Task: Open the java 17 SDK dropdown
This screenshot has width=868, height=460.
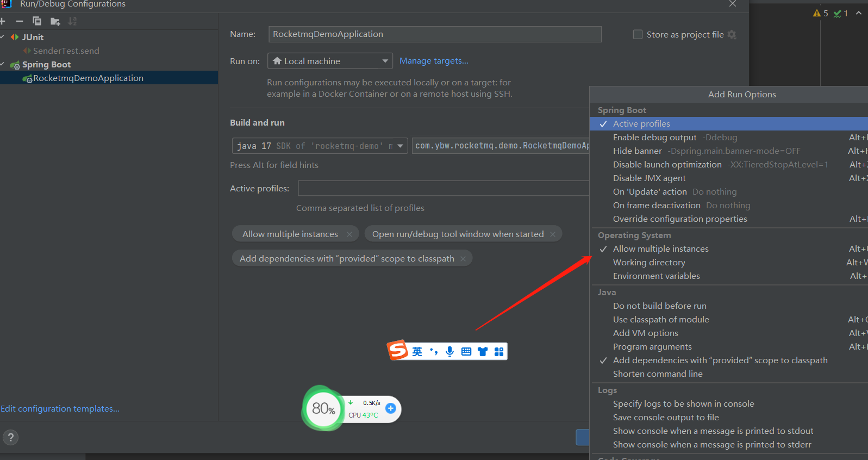Action: click(320, 146)
